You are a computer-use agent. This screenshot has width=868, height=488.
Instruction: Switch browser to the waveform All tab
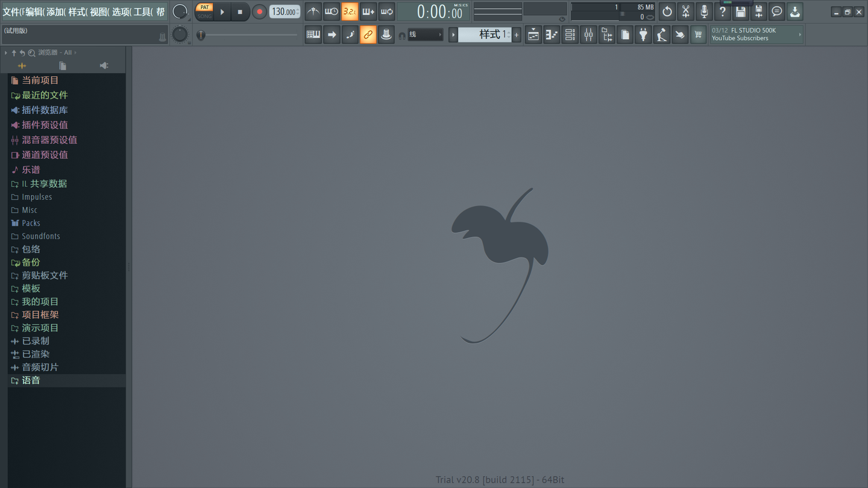(x=22, y=66)
